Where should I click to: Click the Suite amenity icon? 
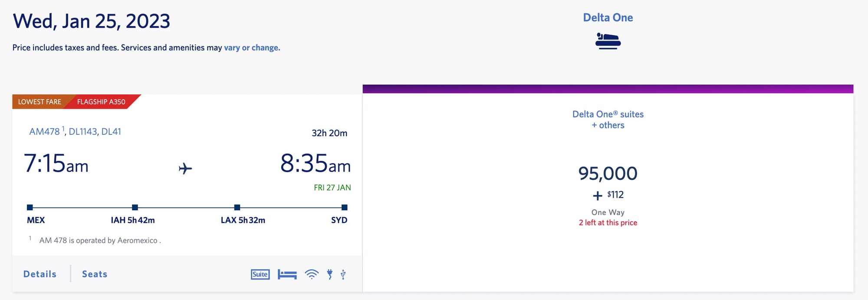(x=260, y=274)
